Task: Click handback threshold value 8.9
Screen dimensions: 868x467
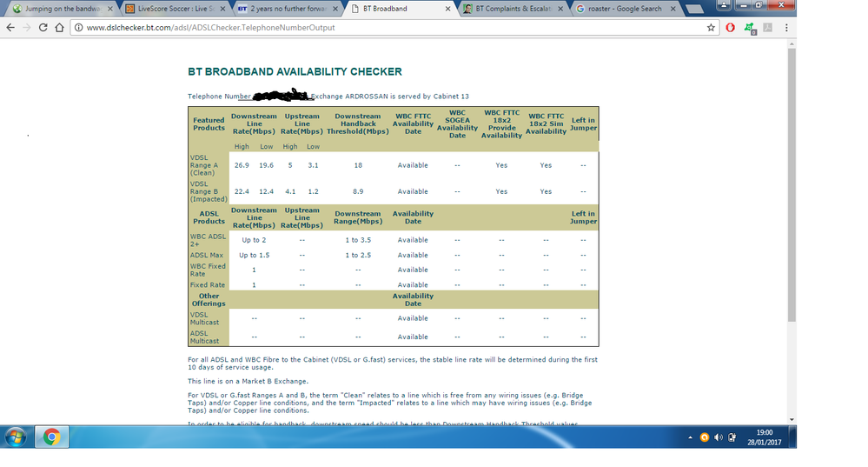Action: point(358,191)
